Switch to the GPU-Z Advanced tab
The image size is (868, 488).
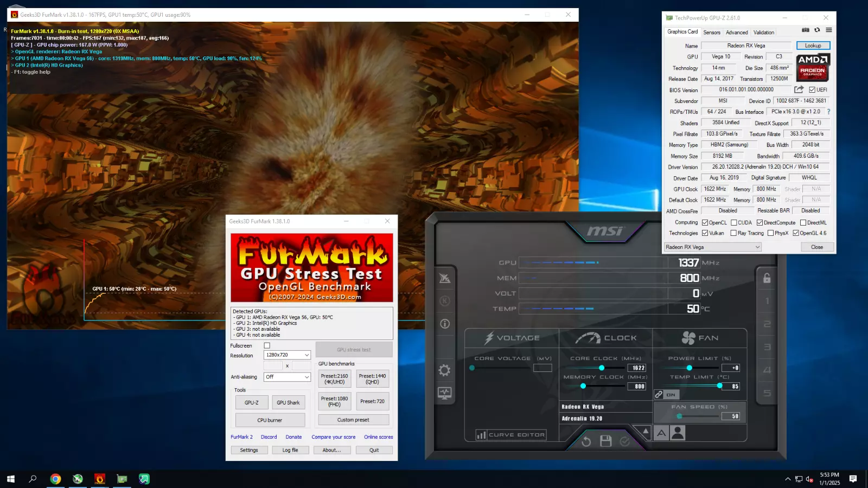[x=737, y=33]
